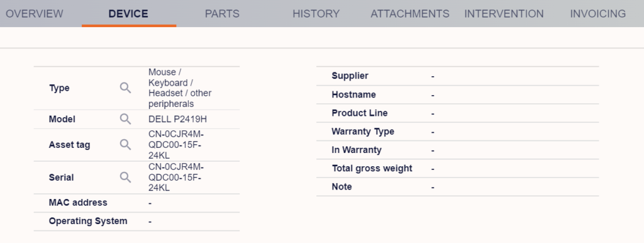644x243 pixels.
Task: Open the Asset tag lookup magnifier
Action: 125,144
